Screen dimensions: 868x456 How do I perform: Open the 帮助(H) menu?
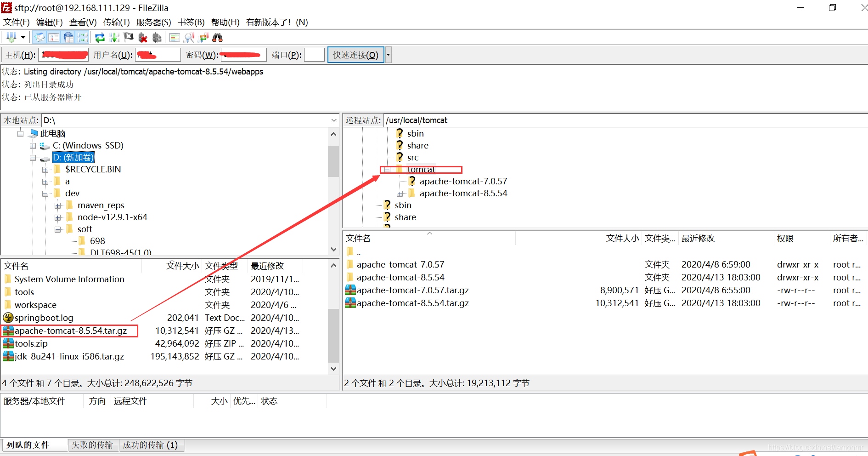pyautogui.click(x=225, y=22)
